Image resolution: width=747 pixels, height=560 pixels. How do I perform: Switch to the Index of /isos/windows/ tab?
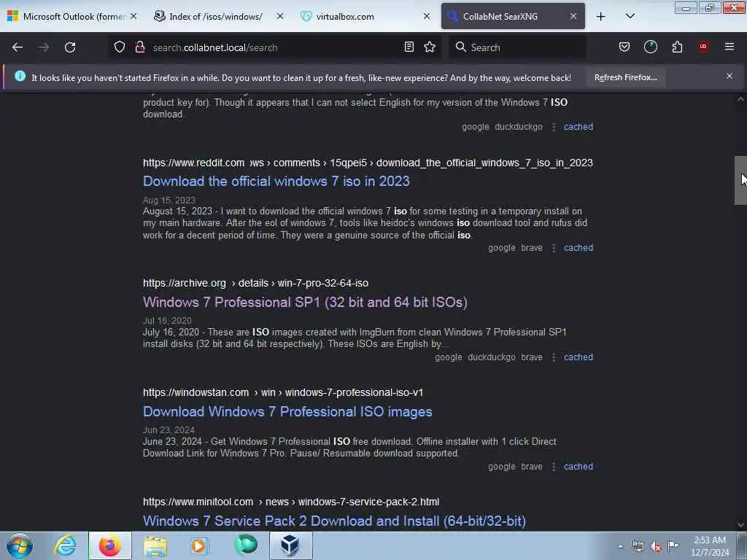point(215,17)
